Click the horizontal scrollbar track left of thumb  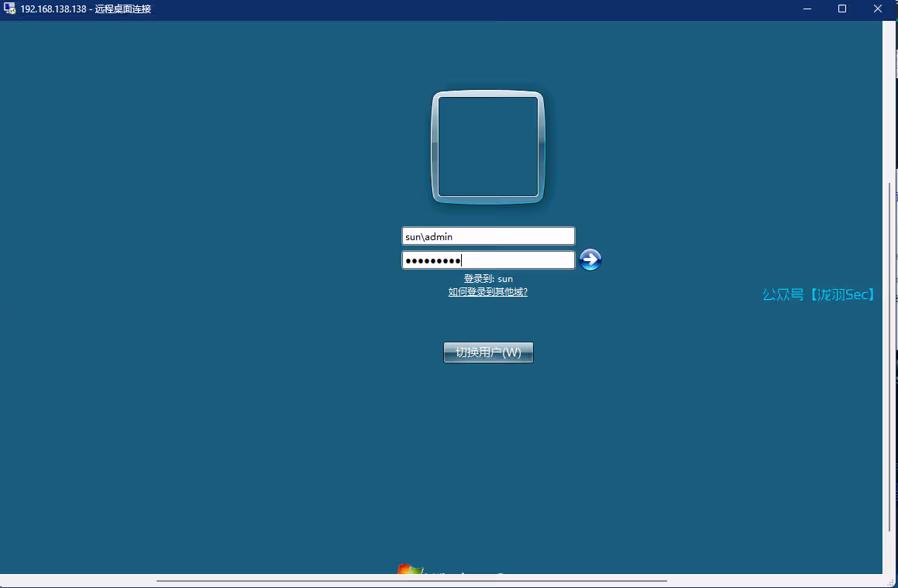(x=77, y=580)
